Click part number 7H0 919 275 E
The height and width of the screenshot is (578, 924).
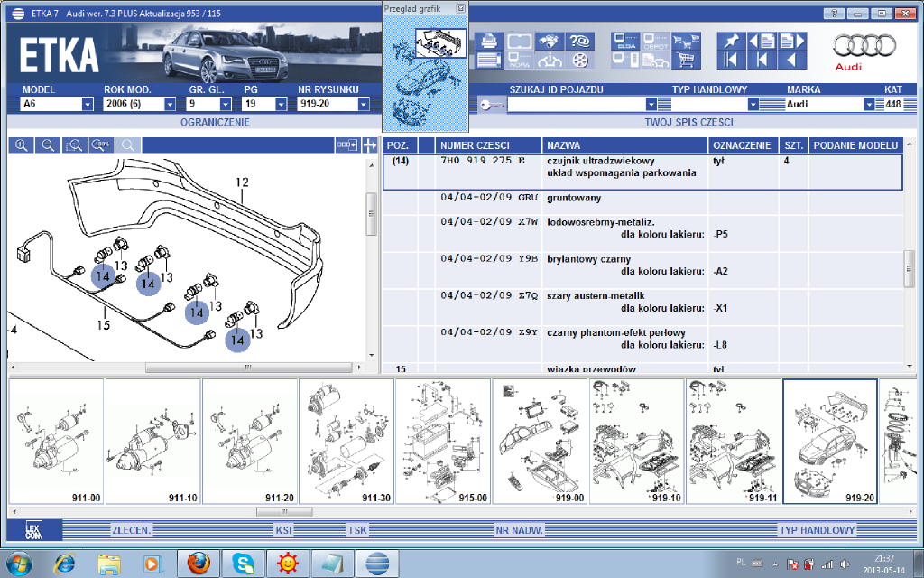tap(482, 161)
